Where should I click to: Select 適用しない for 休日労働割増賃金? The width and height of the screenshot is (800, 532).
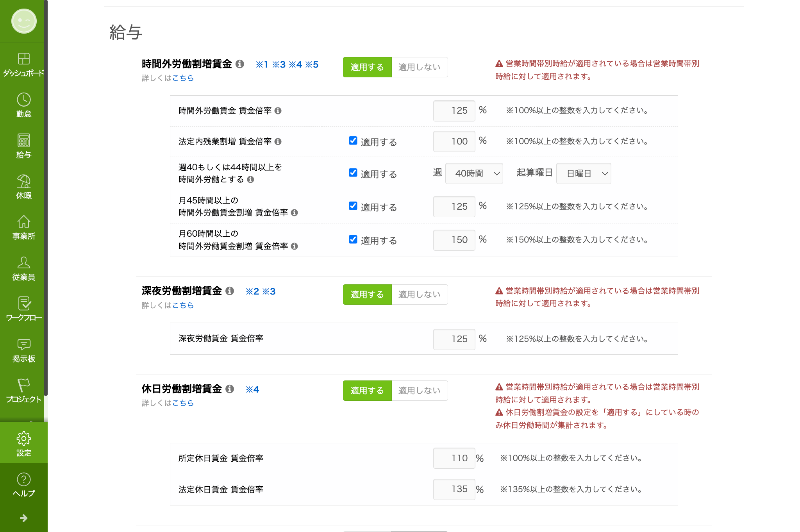tap(420, 391)
